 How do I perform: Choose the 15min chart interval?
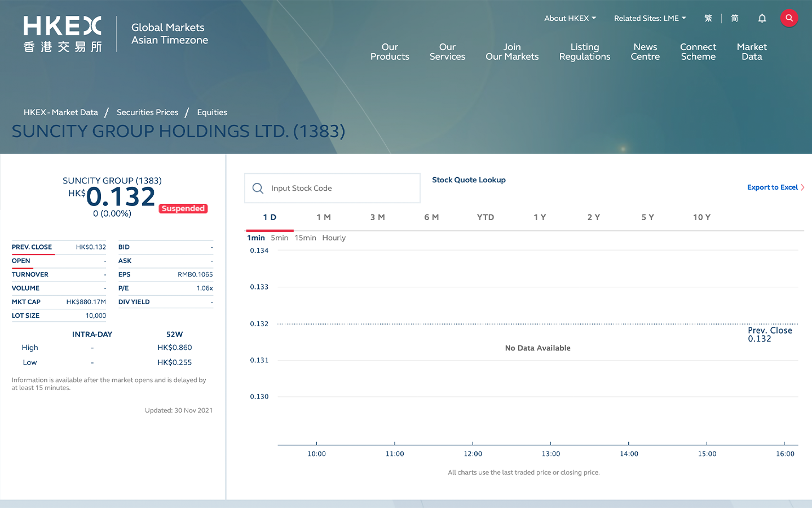click(x=305, y=238)
